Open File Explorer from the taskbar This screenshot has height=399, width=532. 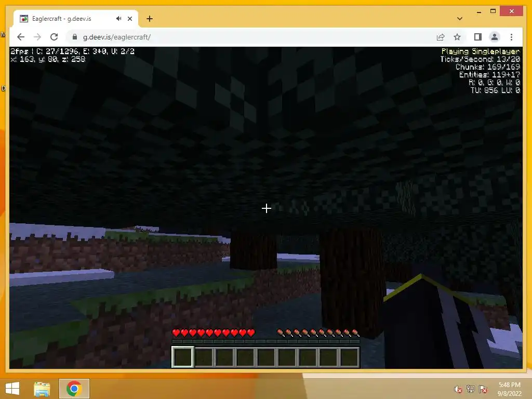(42, 389)
